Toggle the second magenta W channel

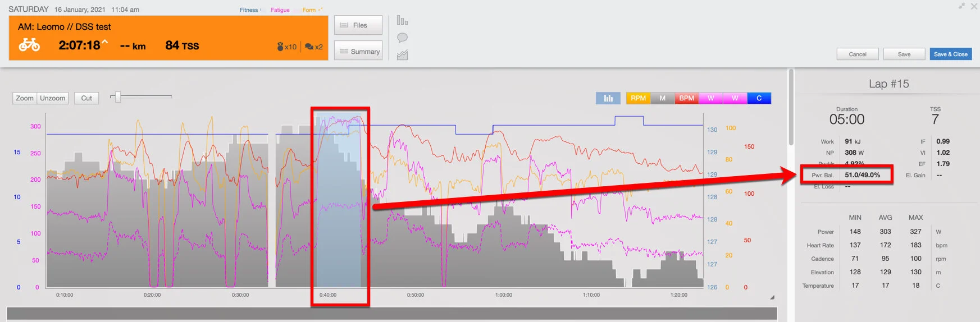click(x=735, y=98)
